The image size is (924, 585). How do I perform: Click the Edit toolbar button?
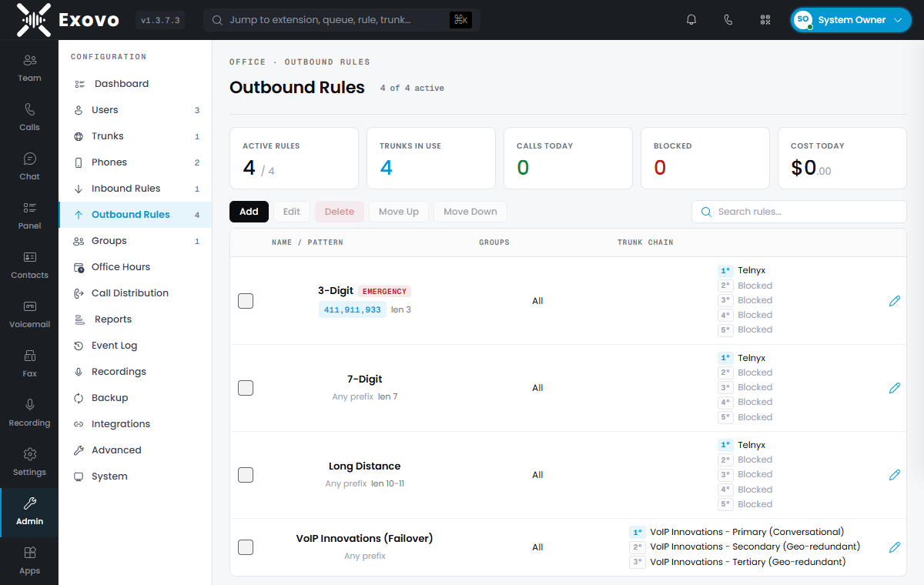[292, 212]
